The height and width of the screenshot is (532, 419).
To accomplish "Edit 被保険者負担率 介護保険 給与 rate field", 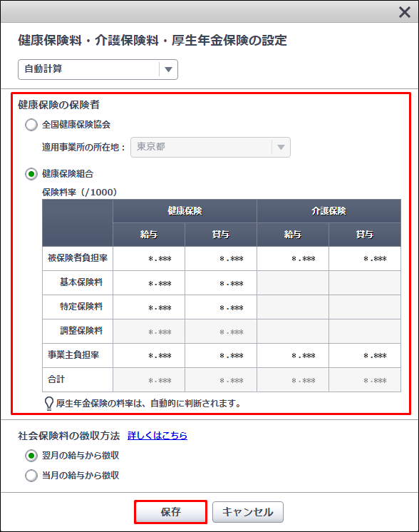I will click(293, 259).
